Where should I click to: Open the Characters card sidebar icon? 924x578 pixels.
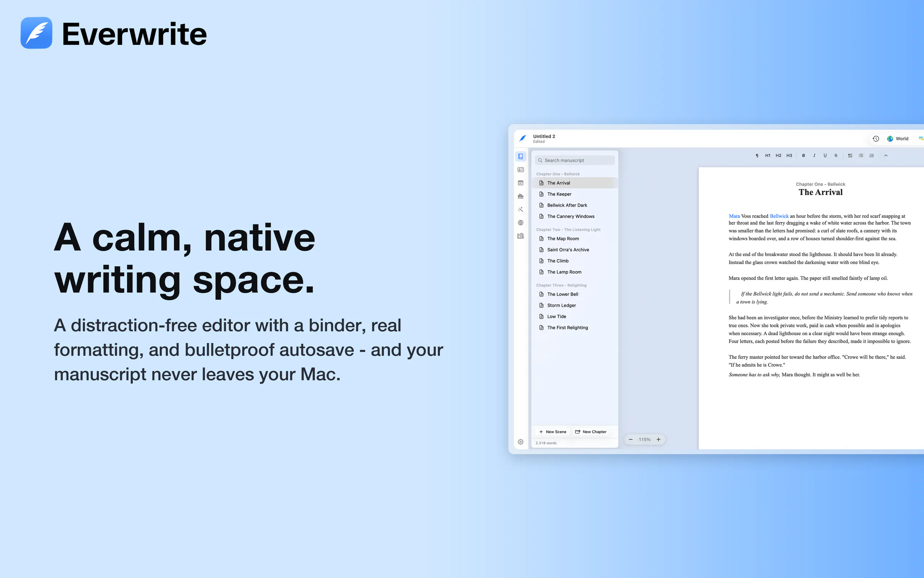(x=520, y=170)
